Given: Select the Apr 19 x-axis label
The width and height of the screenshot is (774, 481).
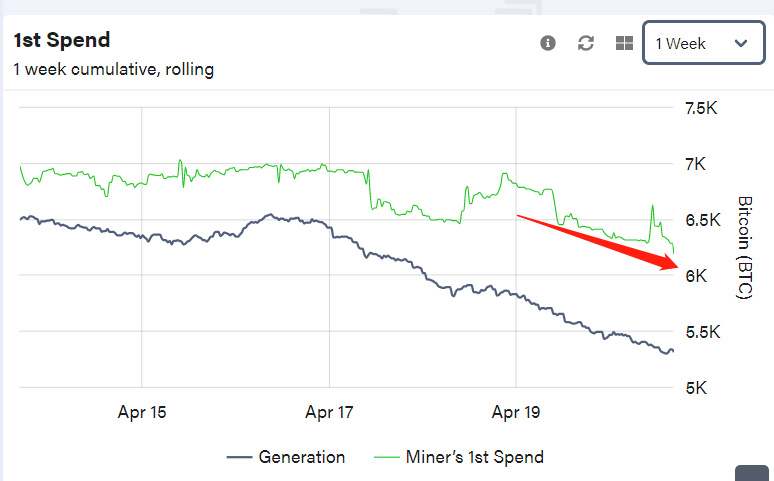Looking at the screenshot, I should [516, 411].
